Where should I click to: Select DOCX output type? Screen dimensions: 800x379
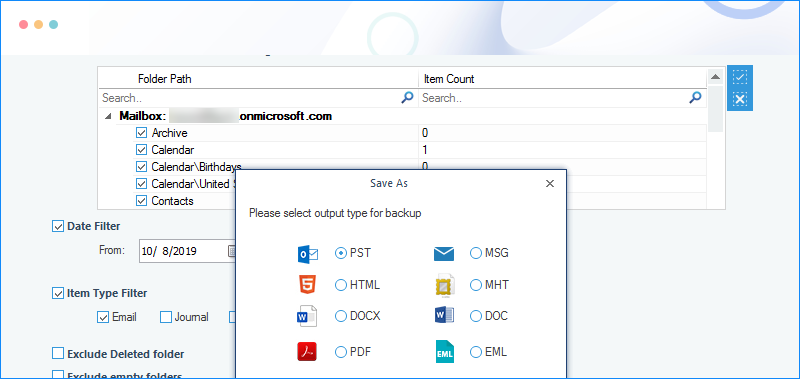(x=340, y=316)
